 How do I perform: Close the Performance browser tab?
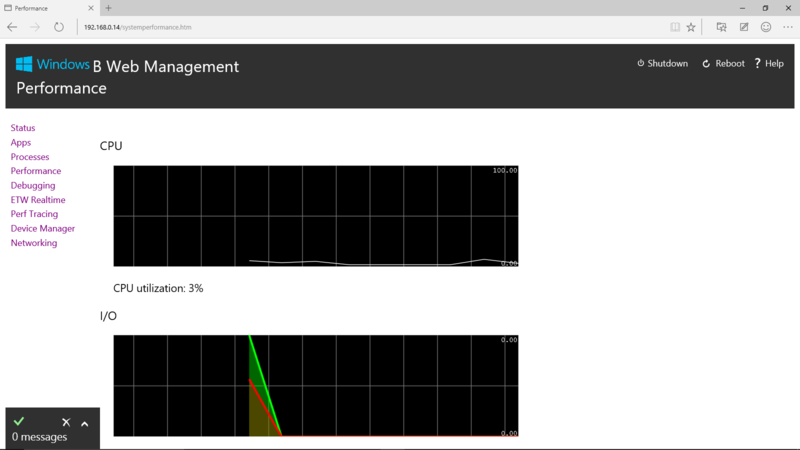91,8
